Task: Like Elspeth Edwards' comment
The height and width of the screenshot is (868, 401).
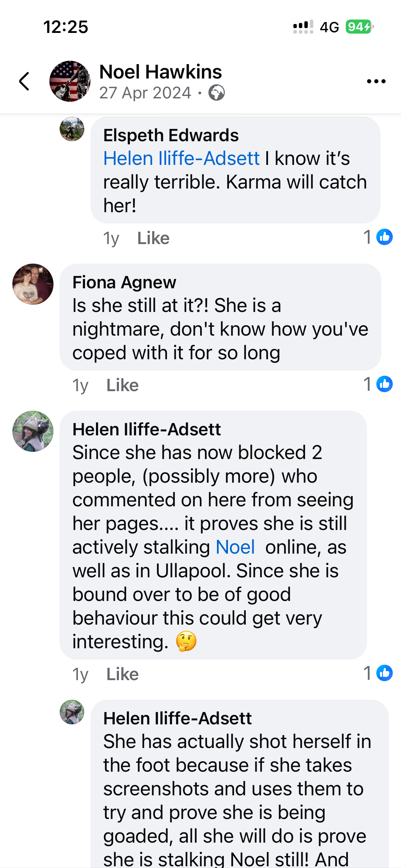Action: pyautogui.click(x=153, y=238)
